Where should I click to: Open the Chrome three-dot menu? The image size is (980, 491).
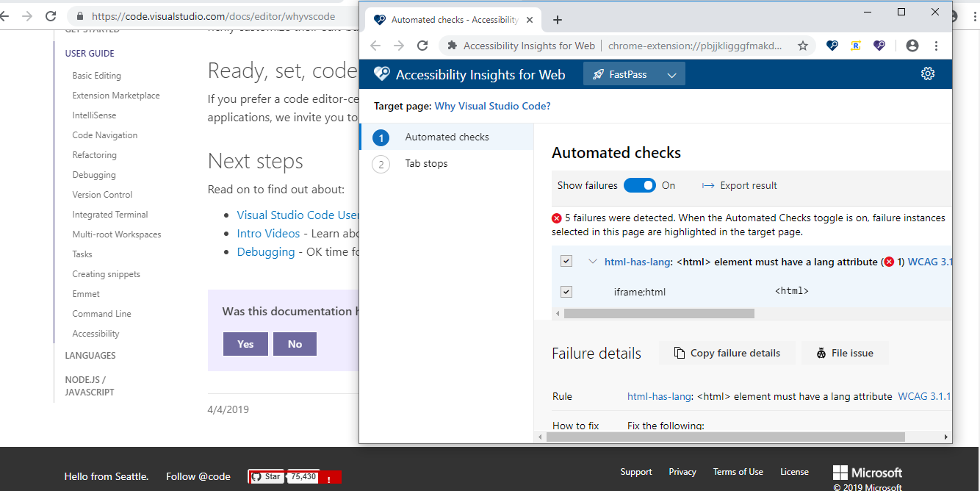[937, 45]
